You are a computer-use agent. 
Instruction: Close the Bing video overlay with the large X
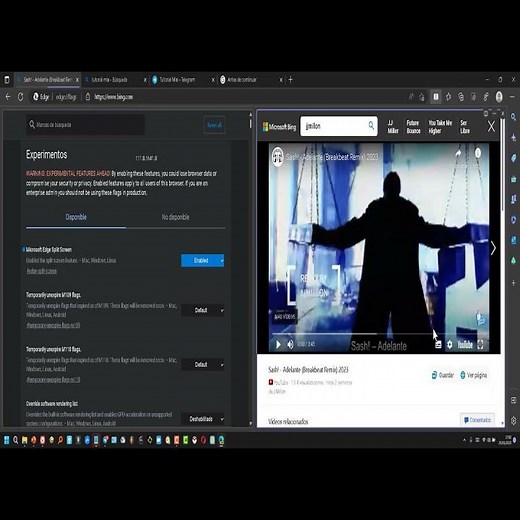pyautogui.click(x=491, y=127)
